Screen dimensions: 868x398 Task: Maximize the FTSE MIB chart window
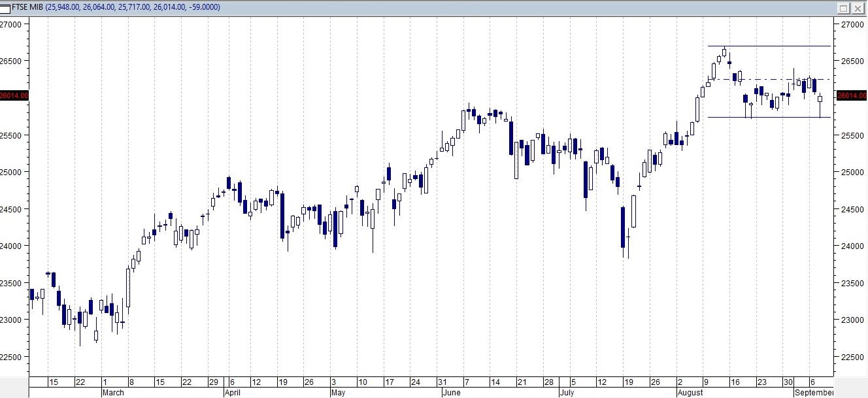[x=843, y=8]
